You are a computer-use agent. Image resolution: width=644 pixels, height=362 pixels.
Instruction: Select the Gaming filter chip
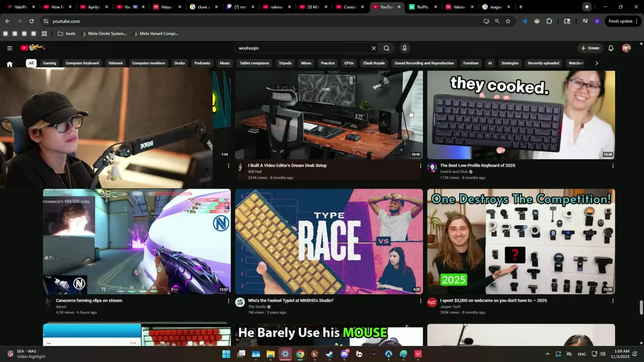[49, 63]
